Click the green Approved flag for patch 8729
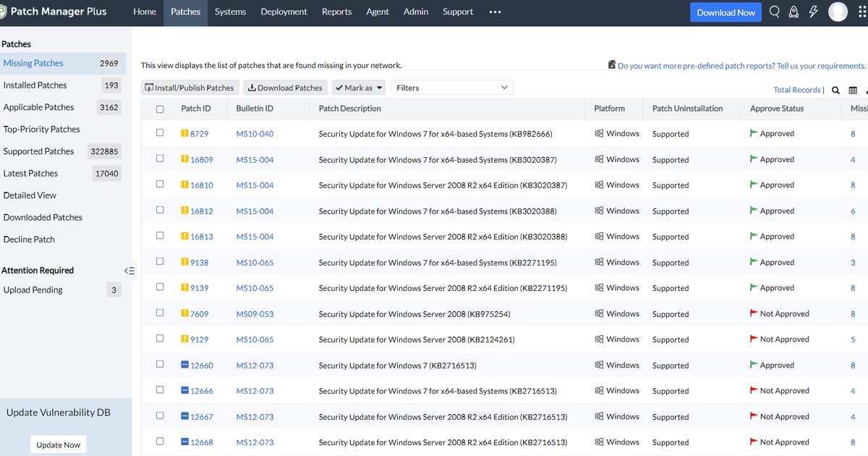Viewport: 868px width, 456px height. (x=754, y=133)
